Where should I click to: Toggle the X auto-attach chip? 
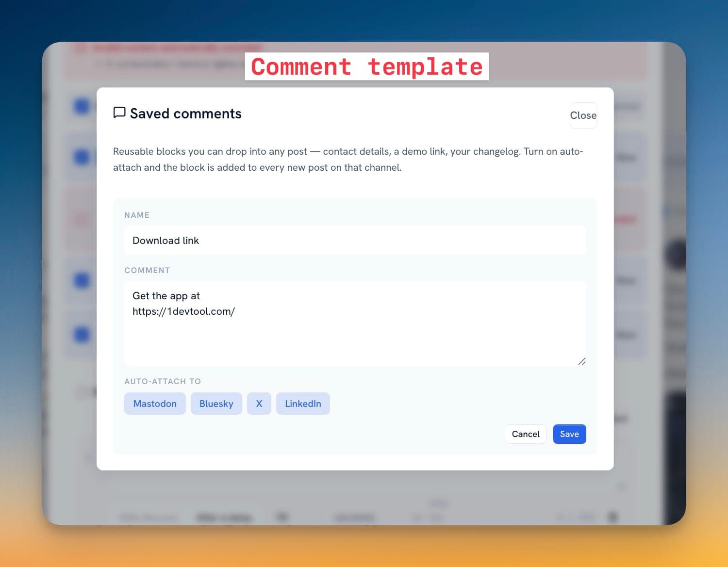(x=259, y=404)
